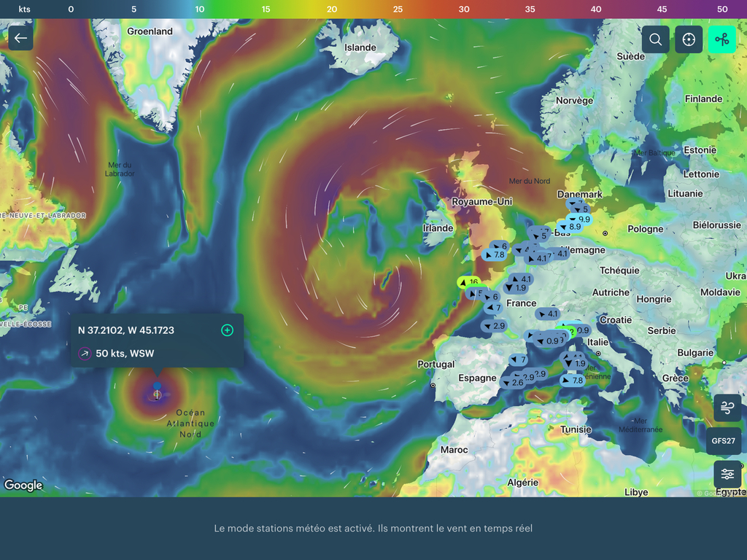Click the Mer du Nord label
Screen dimensions: 747x560
pyautogui.click(x=530, y=181)
